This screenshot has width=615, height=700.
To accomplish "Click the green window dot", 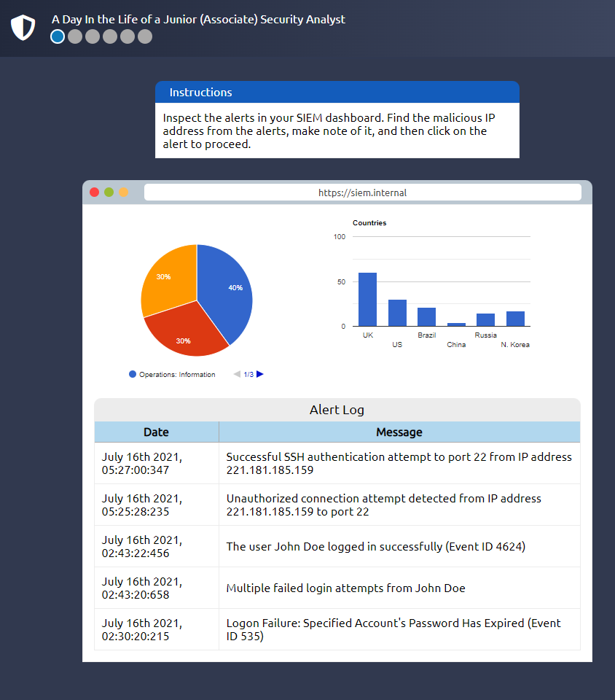I will tap(109, 192).
